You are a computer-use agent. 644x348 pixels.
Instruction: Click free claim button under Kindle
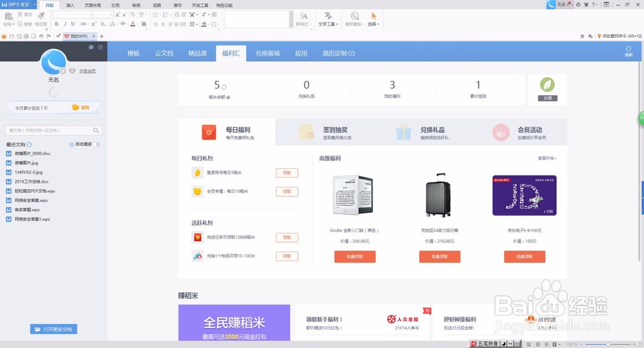355,257
